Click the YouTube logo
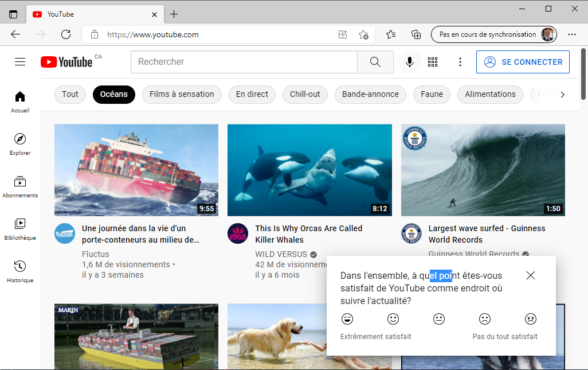This screenshot has height=370, width=588. click(67, 62)
